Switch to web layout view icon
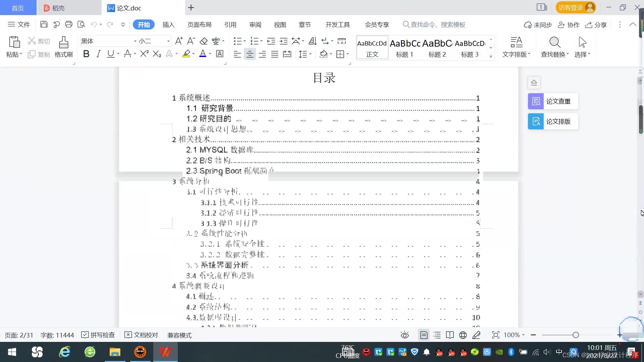This screenshot has width=644, height=362. [463, 335]
